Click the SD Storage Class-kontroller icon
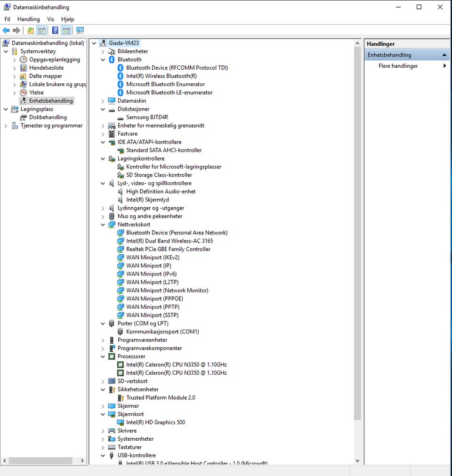This screenshot has width=452, height=476. [x=121, y=175]
